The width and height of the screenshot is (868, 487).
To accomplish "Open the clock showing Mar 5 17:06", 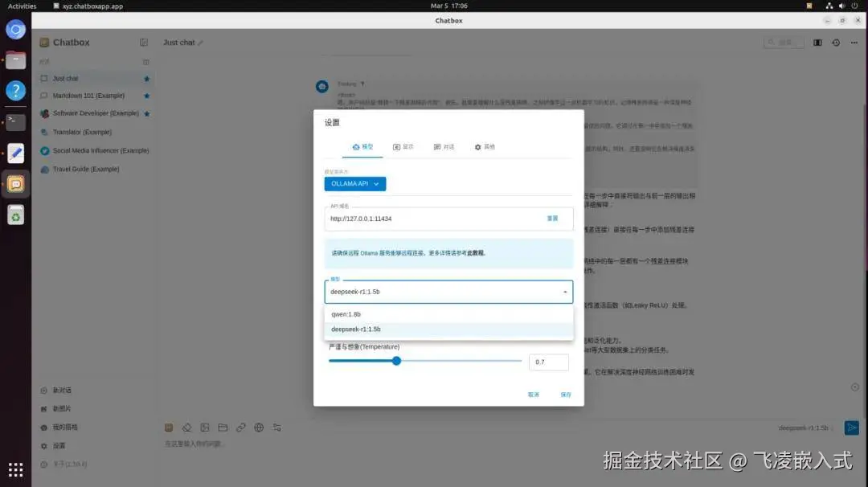I will point(449,6).
